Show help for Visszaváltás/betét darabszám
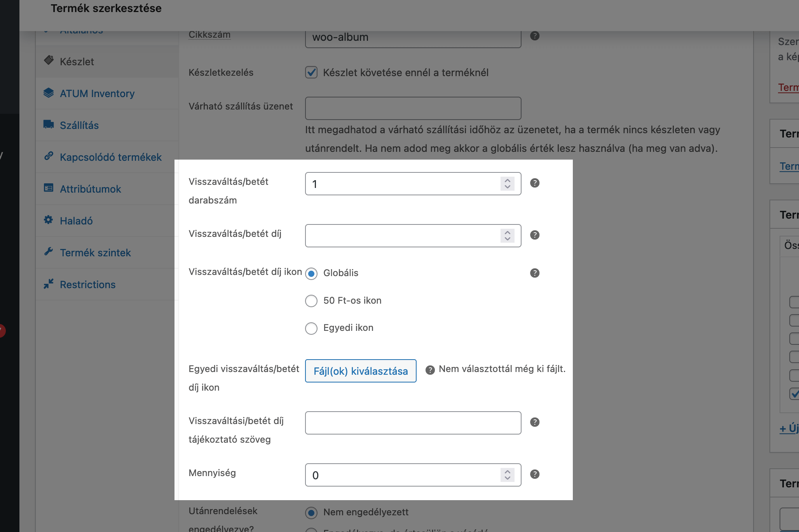Screen dimensions: 799x532 (535, 183)
